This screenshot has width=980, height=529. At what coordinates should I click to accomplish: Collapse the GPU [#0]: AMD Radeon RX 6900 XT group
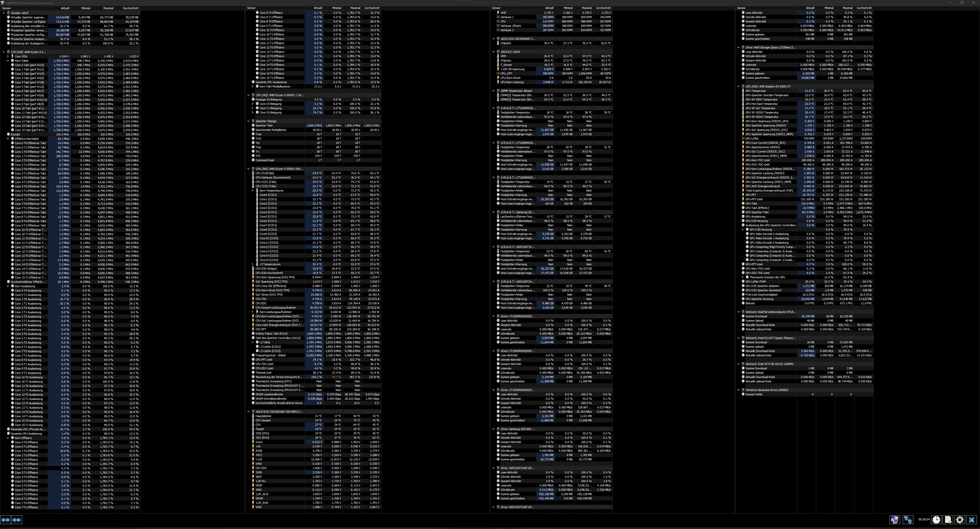738,86
